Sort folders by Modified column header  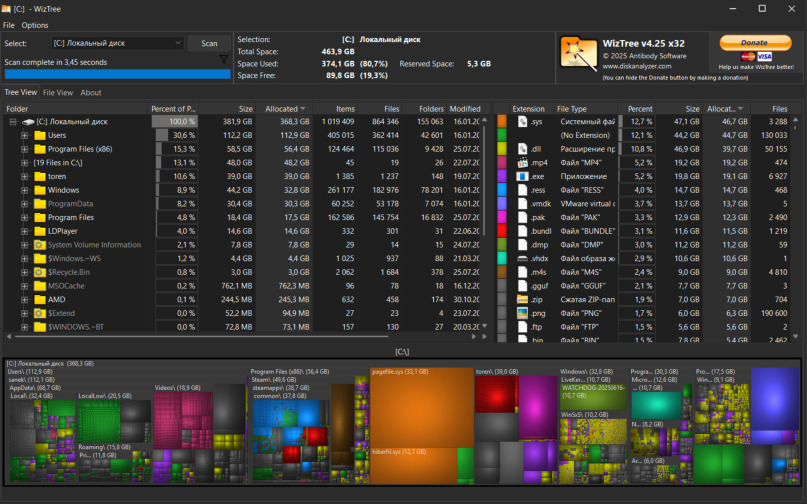(465, 109)
